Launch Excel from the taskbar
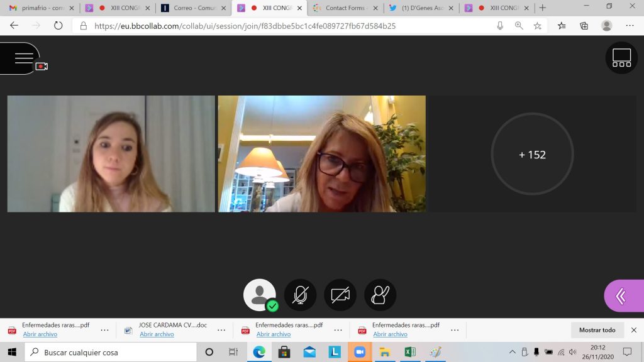The image size is (644, 362). point(410,352)
